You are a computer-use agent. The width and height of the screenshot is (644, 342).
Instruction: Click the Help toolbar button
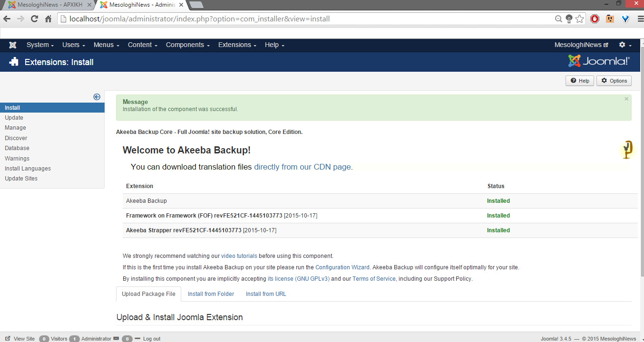[x=580, y=81]
